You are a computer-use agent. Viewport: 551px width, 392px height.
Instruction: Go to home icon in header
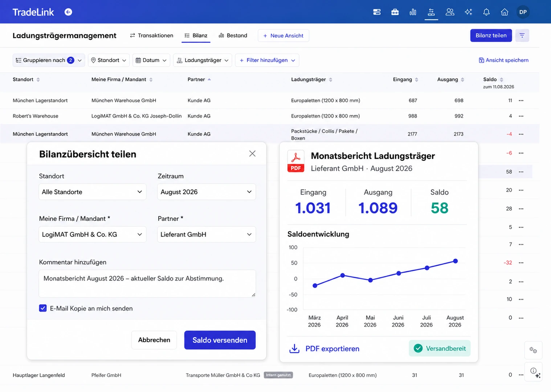point(505,12)
